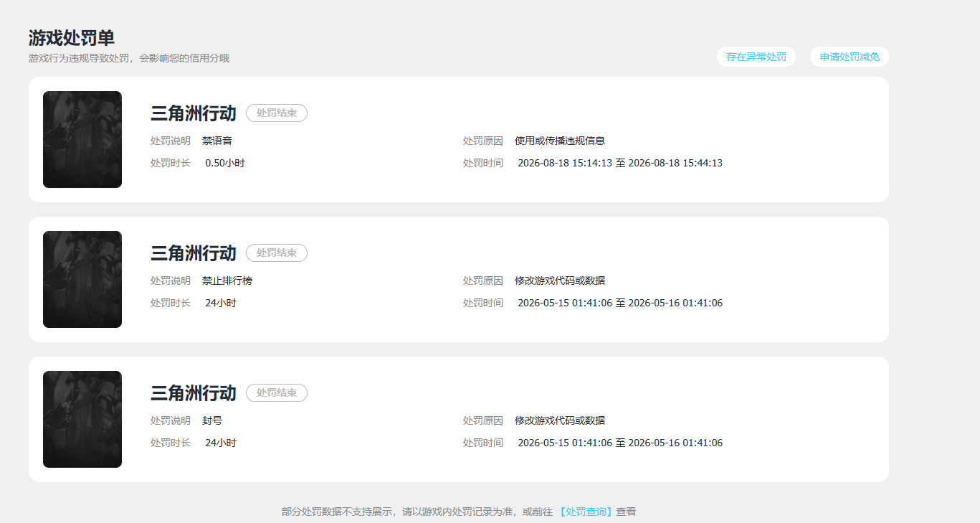
Task: Click 24小时 duration on 封号 card
Action: tap(221, 443)
